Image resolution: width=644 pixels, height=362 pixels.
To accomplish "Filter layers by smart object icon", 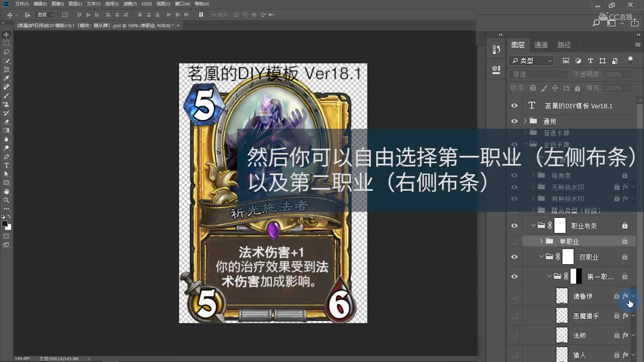I will point(615,61).
